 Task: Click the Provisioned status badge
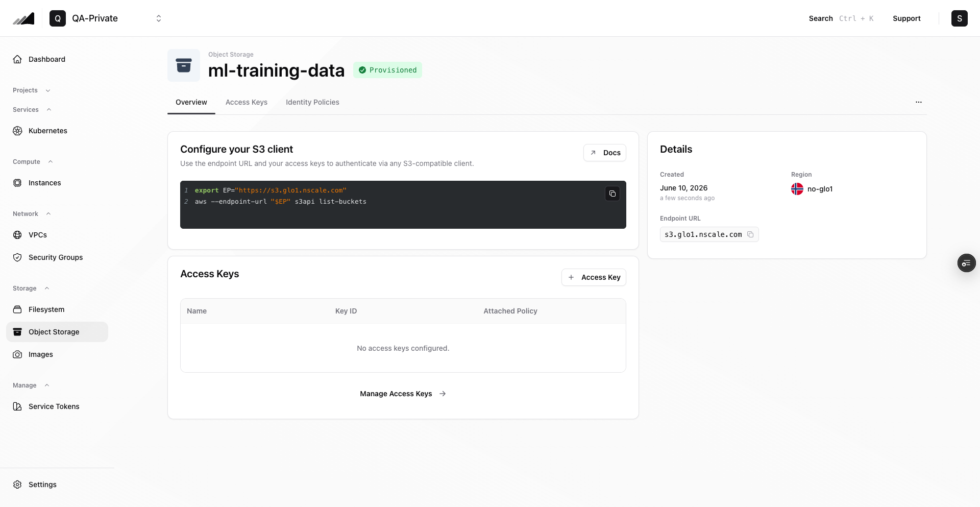click(387, 70)
